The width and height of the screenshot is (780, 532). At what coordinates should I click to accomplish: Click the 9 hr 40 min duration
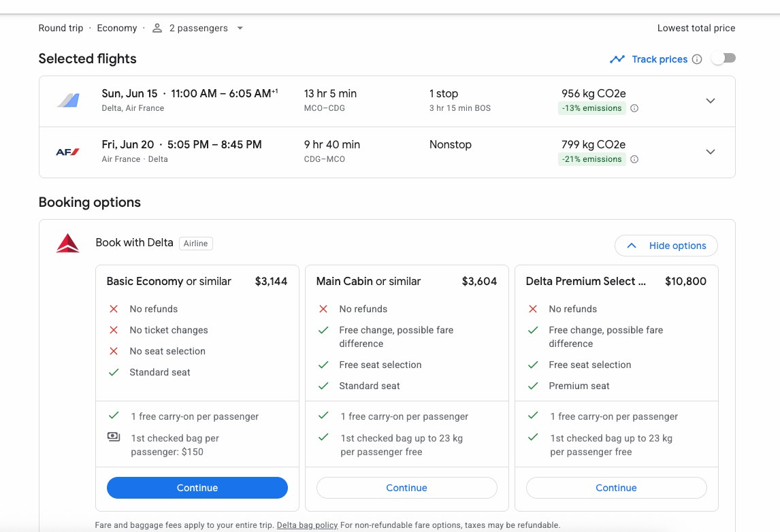[x=331, y=145]
